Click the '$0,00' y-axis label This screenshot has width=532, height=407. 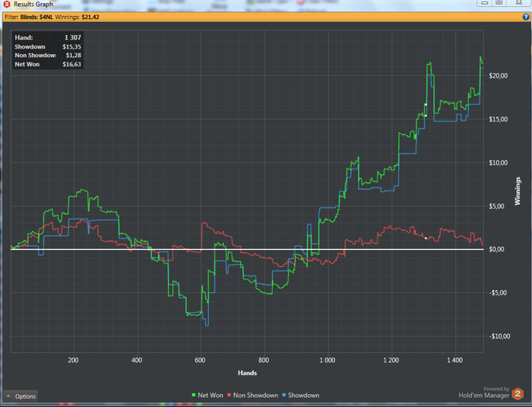497,249
